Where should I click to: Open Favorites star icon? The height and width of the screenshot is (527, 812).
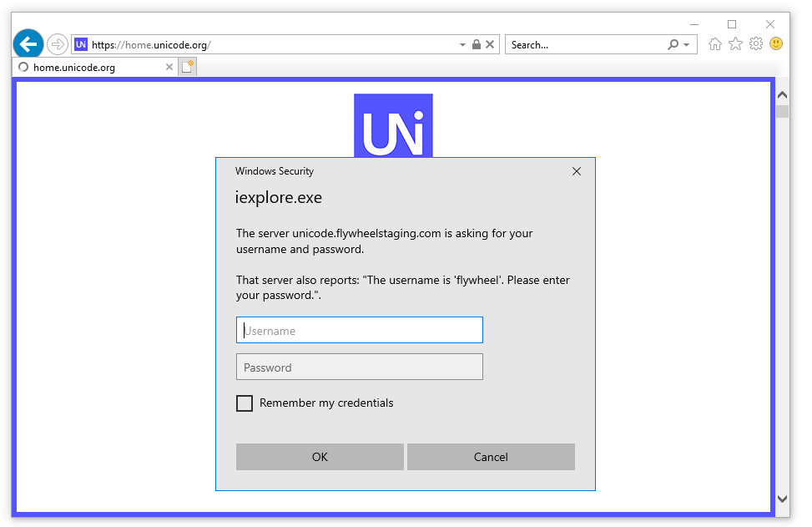click(x=735, y=44)
